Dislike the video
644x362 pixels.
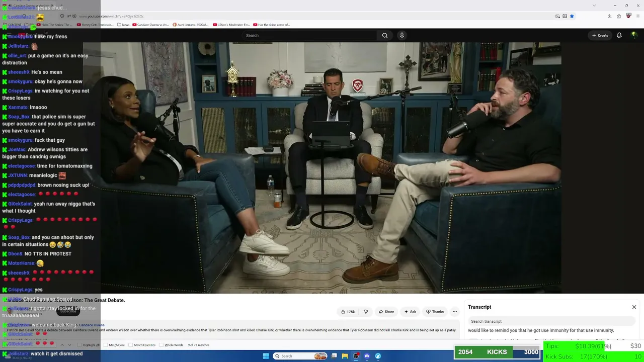click(x=366, y=312)
